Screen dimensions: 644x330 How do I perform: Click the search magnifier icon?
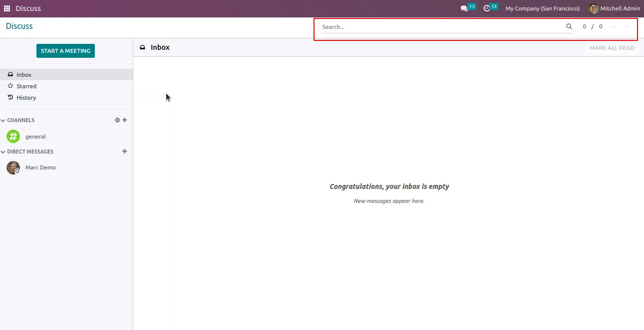coord(569,27)
